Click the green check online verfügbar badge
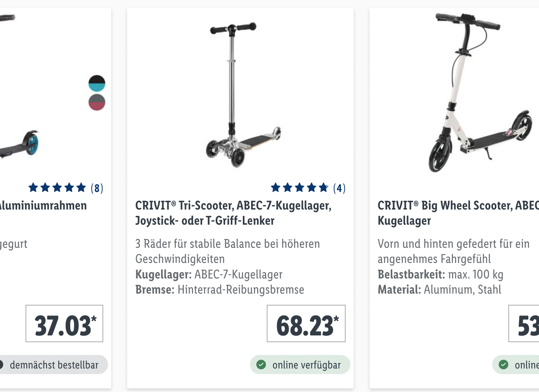Image resolution: width=539 pixels, height=392 pixels. 300,365
